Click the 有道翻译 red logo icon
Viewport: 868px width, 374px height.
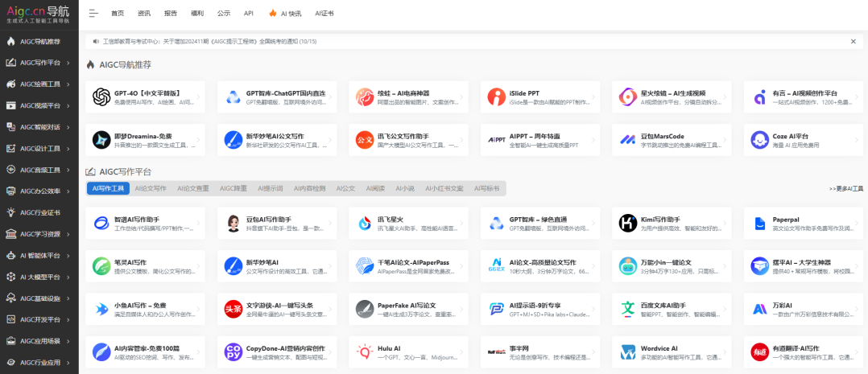coord(760,351)
